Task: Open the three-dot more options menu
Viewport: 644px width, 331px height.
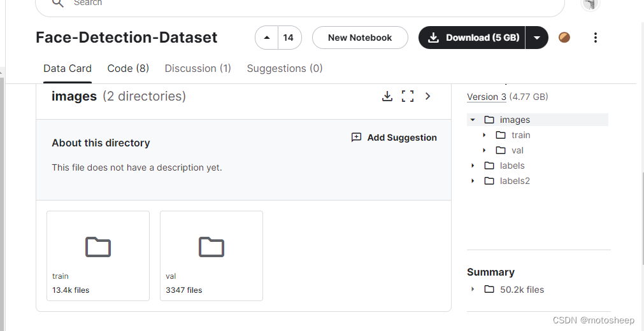Action: coord(595,38)
